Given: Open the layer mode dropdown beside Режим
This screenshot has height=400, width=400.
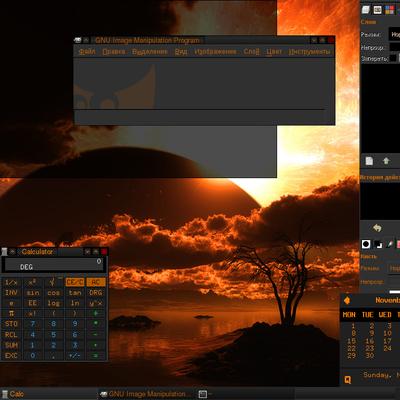Looking at the screenshot, I should tap(394, 34).
